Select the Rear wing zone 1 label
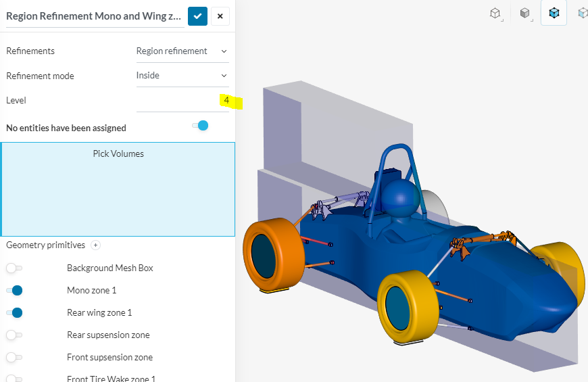This screenshot has height=382, width=588. click(99, 313)
